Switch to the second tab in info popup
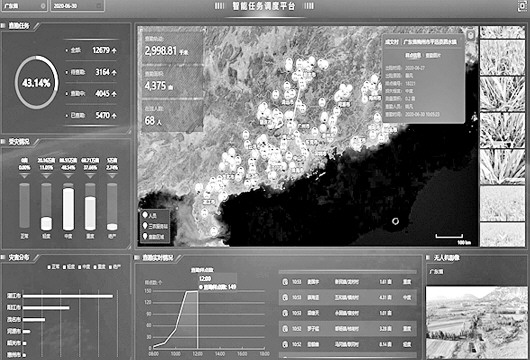Viewport: 530px width, 360px height. tap(433, 55)
